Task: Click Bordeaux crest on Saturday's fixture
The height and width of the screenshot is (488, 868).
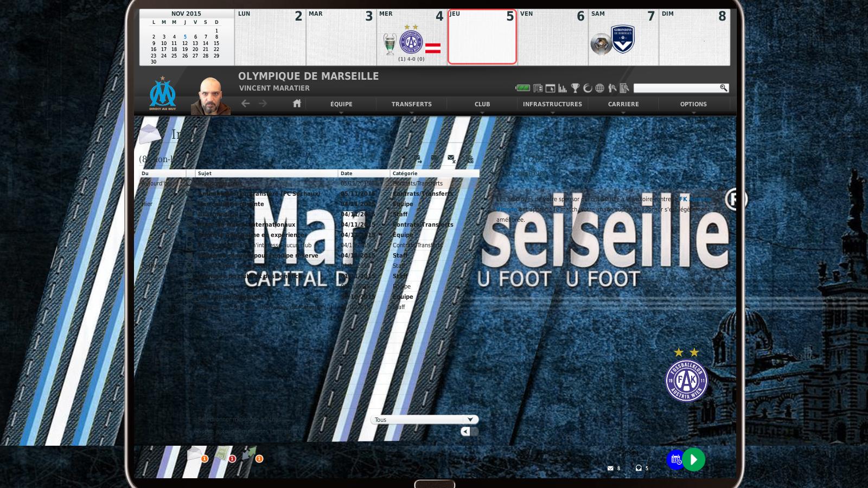Action: click(623, 38)
